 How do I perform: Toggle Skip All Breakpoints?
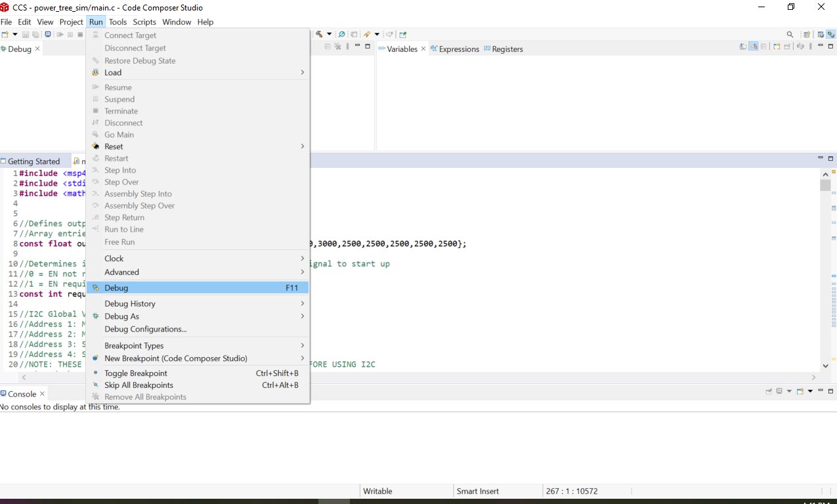click(139, 385)
